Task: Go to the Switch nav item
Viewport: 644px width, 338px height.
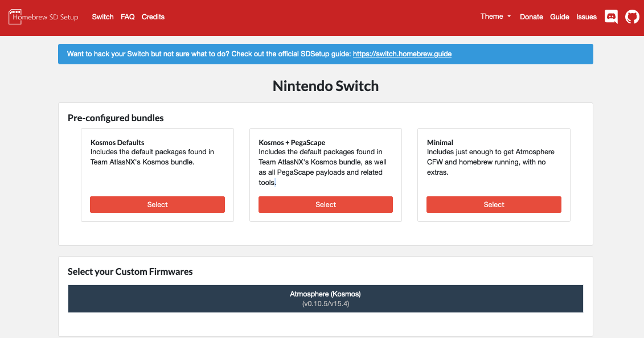Action: 102,17
